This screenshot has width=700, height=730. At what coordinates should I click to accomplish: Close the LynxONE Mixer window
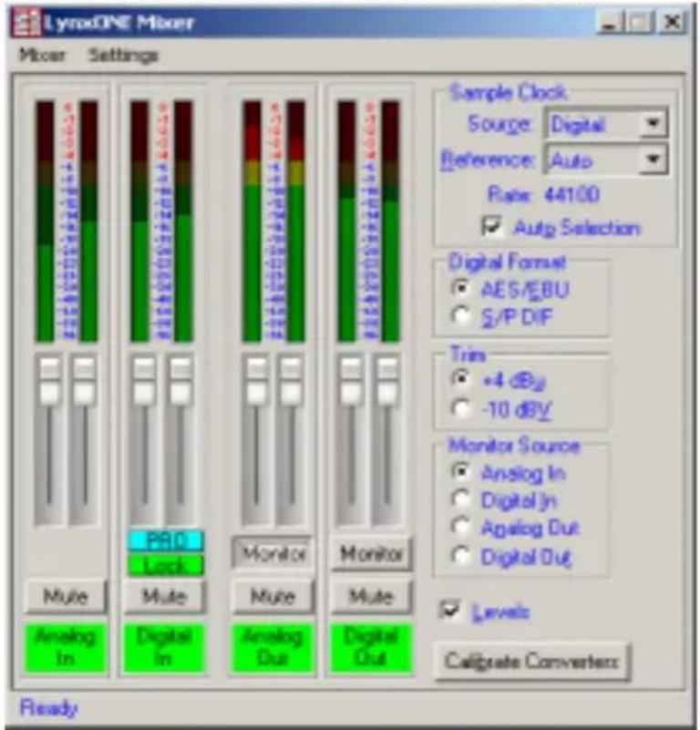pos(672,23)
